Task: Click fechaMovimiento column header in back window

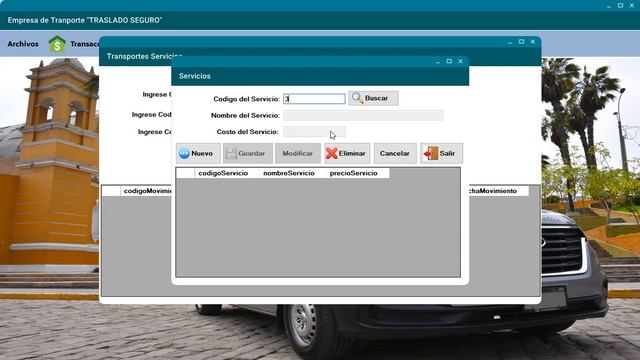Action: pyautogui.click(x=498, y=191)
